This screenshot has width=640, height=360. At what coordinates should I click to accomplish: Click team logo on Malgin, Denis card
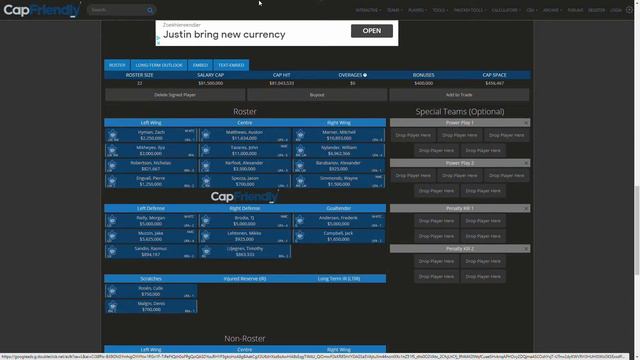[112, 305]
